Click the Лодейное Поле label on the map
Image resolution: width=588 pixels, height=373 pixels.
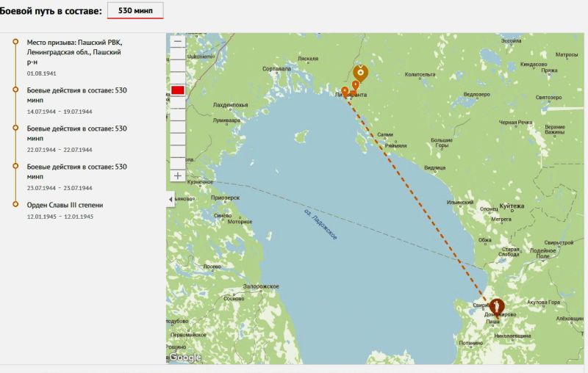[542, 253]
